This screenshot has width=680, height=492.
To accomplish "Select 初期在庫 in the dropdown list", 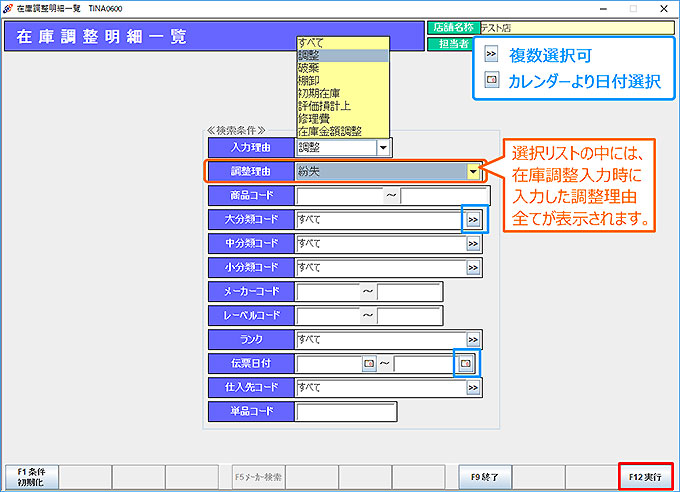I will tap(343, 93).
